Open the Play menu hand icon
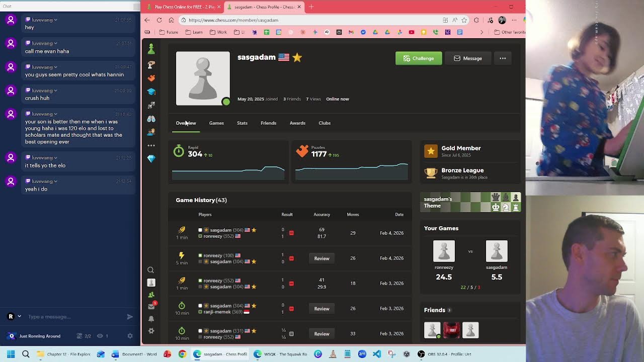The height and width of the screenshot is (362, 644). click(x=151, y=65)
